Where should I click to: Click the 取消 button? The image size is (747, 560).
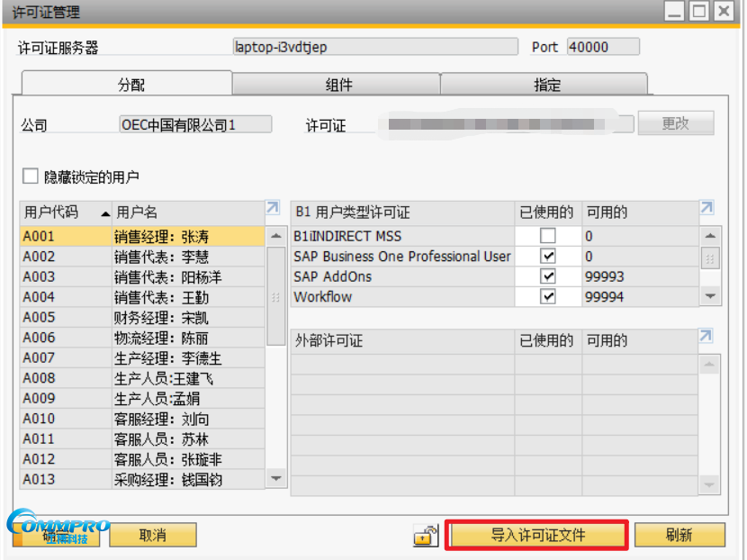153,535
